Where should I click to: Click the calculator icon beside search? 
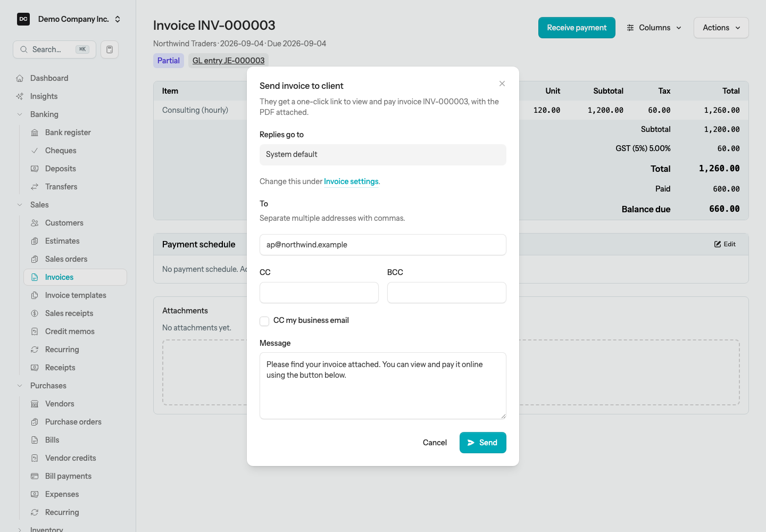110,49
